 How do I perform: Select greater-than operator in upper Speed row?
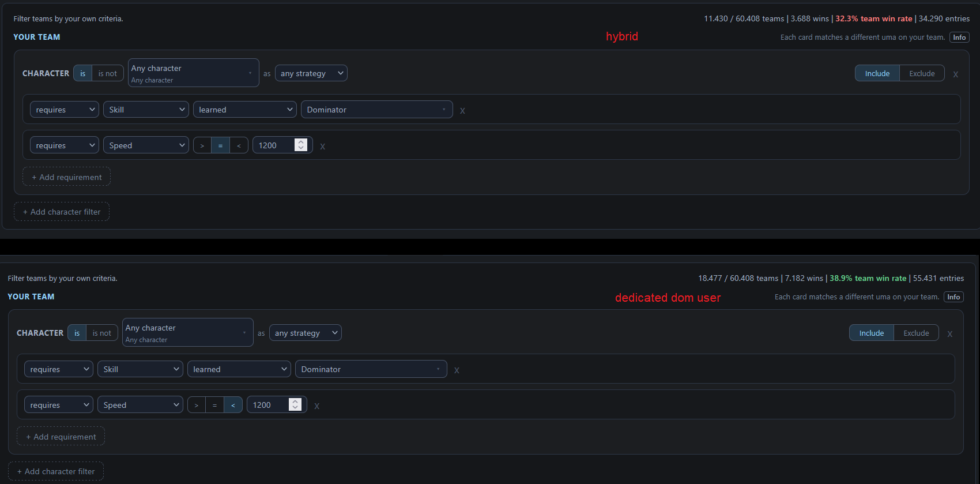pos(202,145)
